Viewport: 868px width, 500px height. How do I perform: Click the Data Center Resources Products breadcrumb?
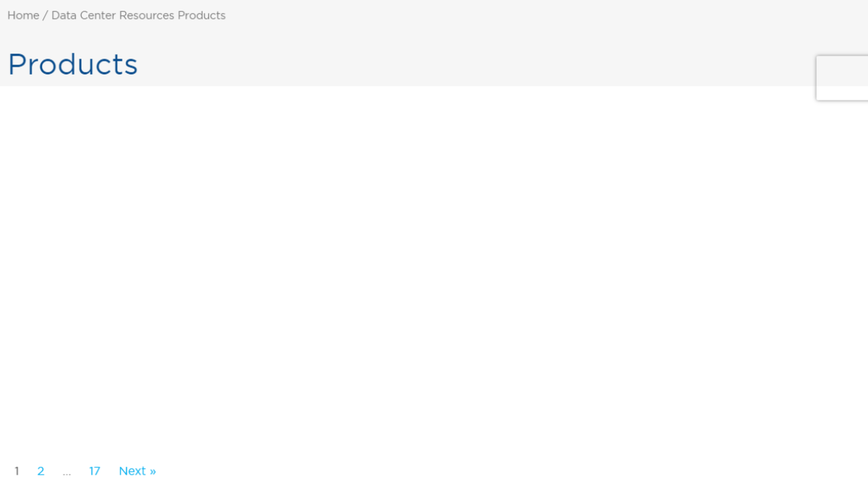138,15
